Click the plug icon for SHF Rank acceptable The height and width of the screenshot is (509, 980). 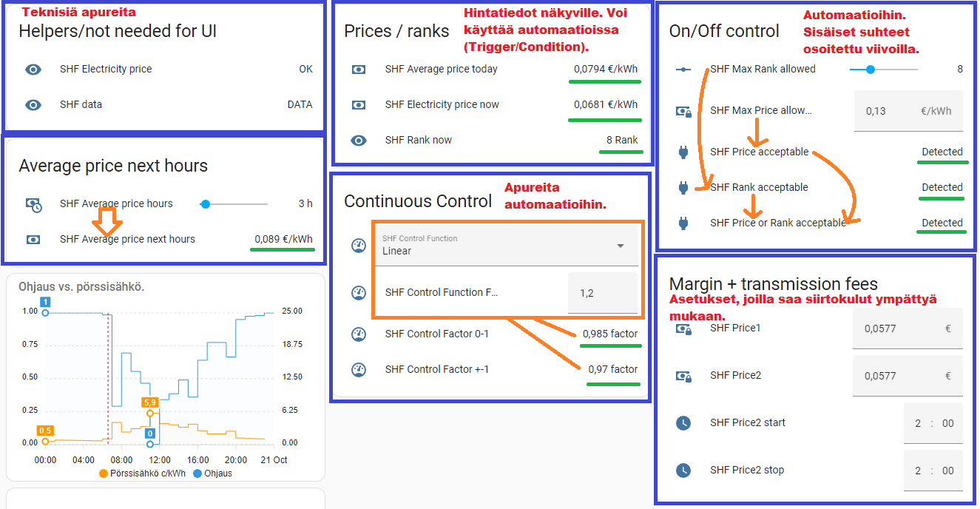pyautogui.click(x=683, y=188)
